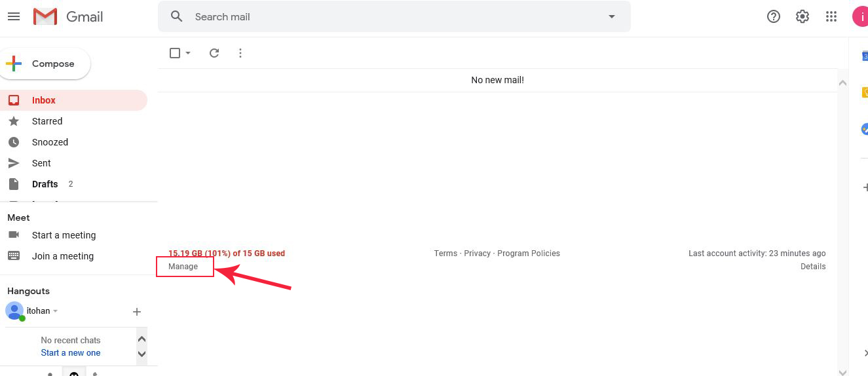Screen dimensions: 868x376
Task: Open the Google apps grid icon
Action: click(x=831, y=16)
